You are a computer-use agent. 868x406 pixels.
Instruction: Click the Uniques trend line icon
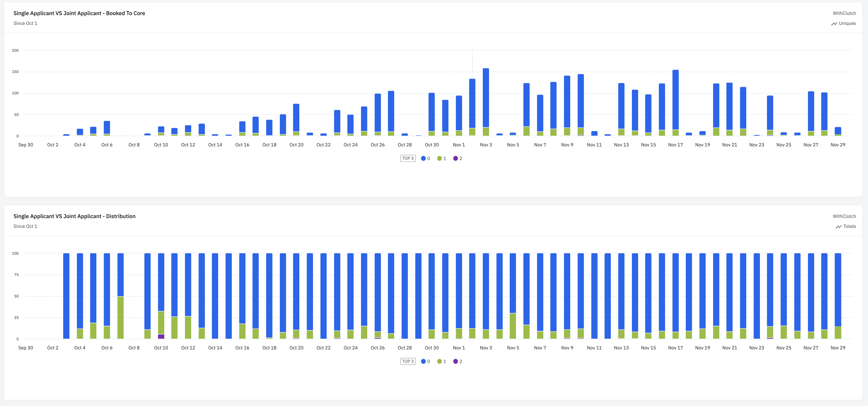tap(834, 24)
